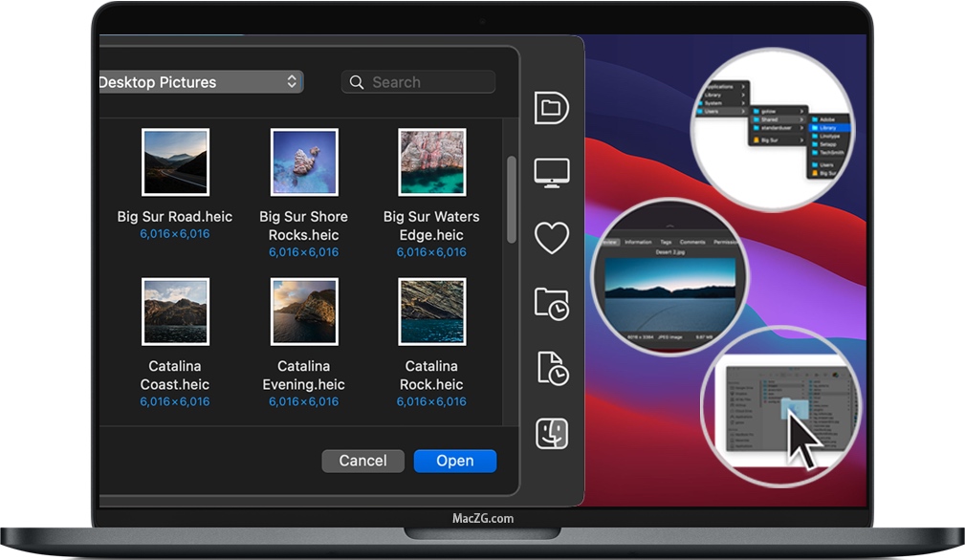The height and width of the screenshot is (560, 965).
Task: Select the Catalina Evening.heic thumbnail
Action: 303,312
